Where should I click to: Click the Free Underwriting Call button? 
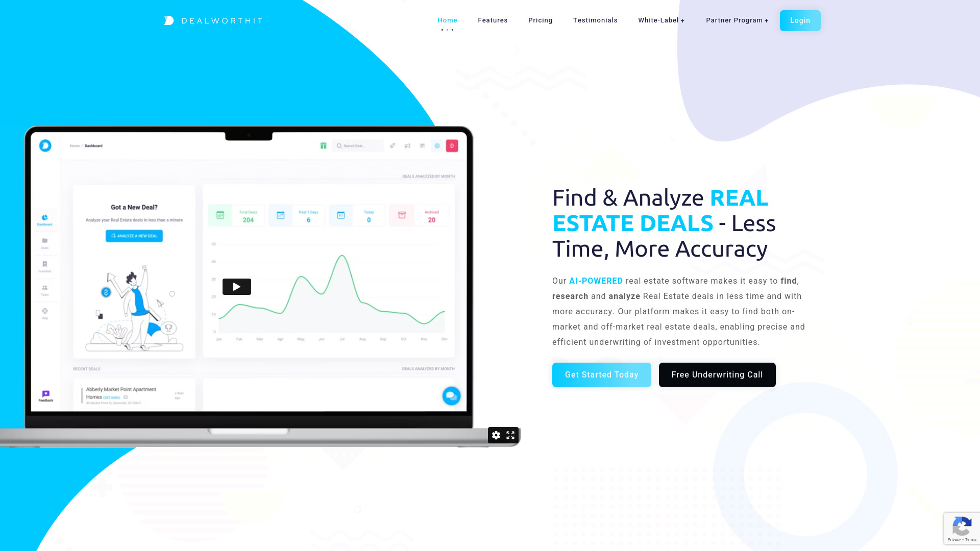(x=717, y=375)
